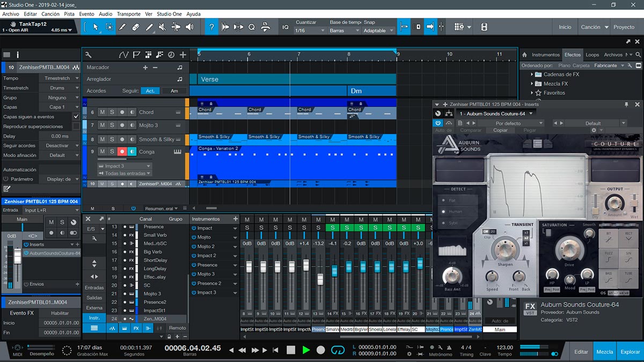Open Base de tiempo Barras dropdown

pyautogui.click(x=343, y=31)
